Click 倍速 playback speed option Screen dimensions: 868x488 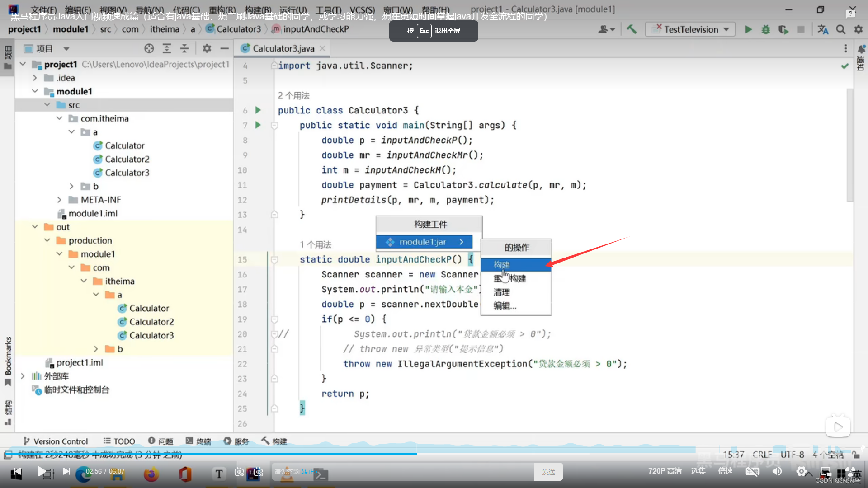(725, 471)
